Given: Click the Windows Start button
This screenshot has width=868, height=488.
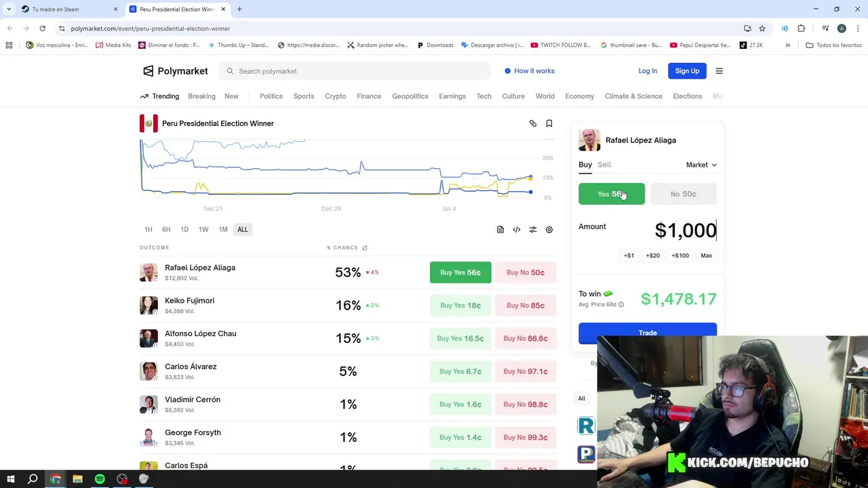Looking at the screenshot, I should 11,479.
